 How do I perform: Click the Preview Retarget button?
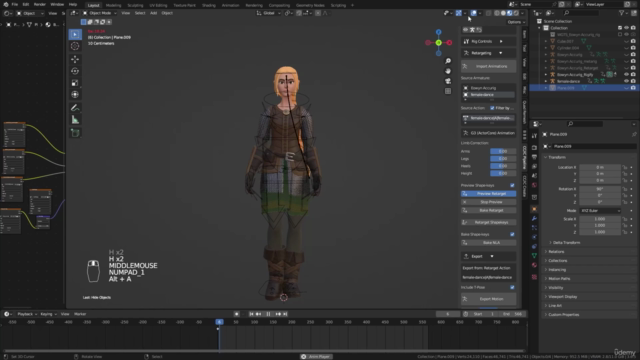tap(489, 193)
